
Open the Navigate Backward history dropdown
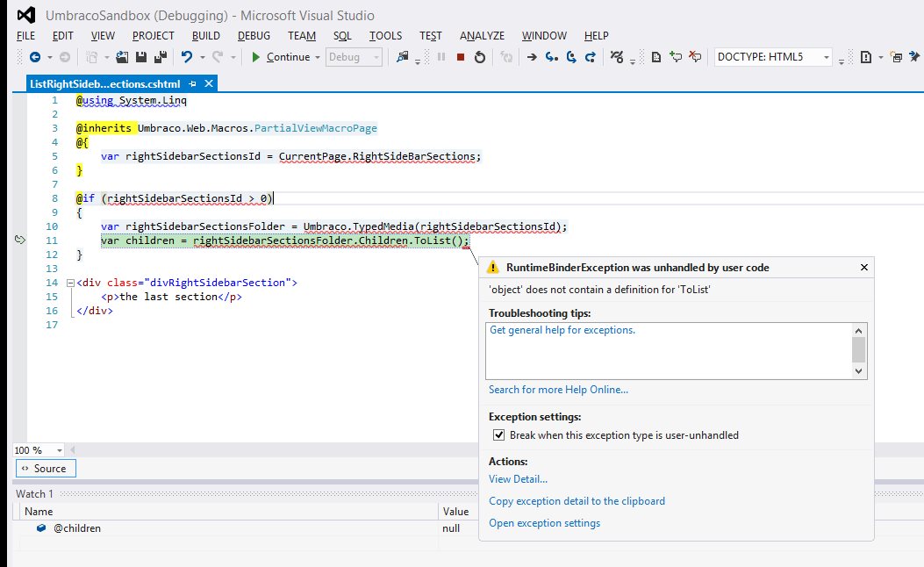coord(49,57)
